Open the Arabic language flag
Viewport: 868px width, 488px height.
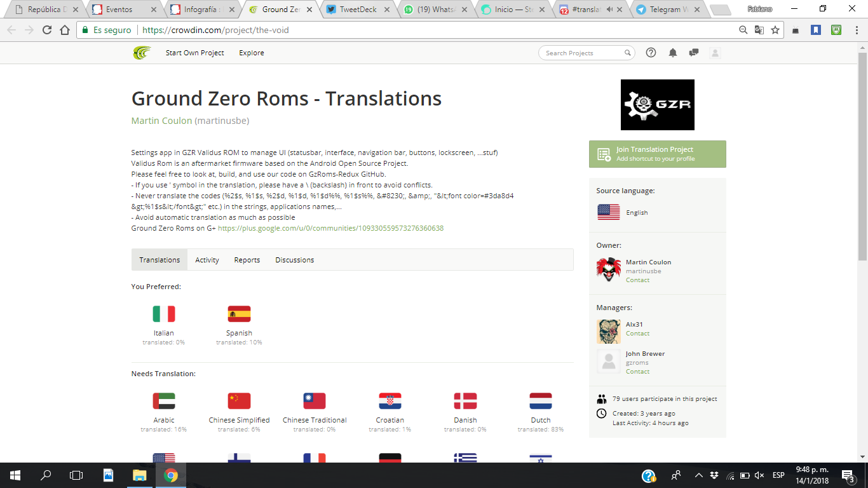(x=164, y=401)
